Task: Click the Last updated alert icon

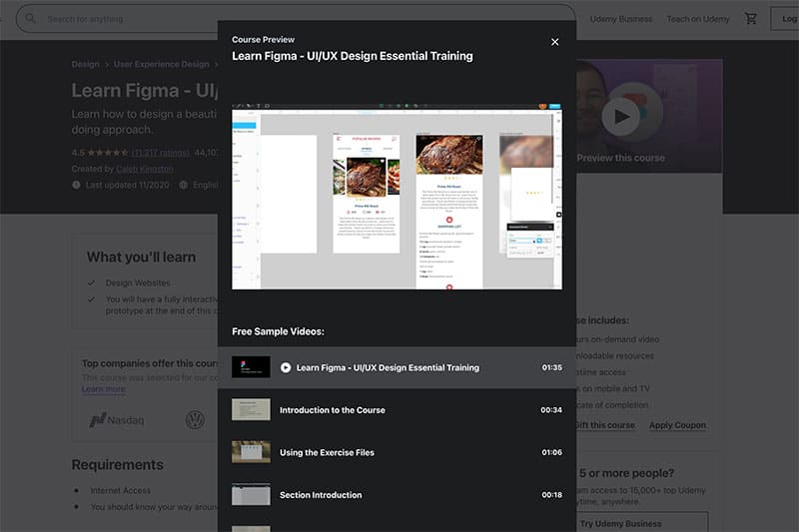Action: point(76,185)
